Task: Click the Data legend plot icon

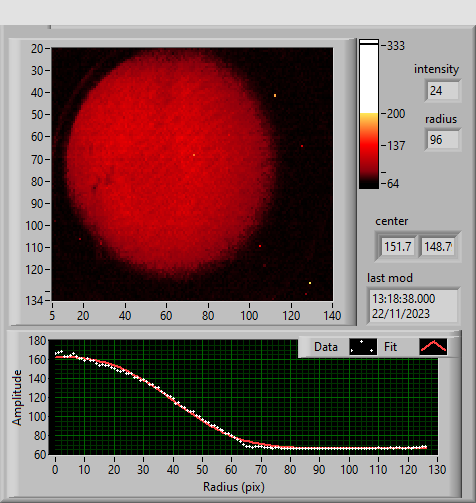Action: click(363, 347)
